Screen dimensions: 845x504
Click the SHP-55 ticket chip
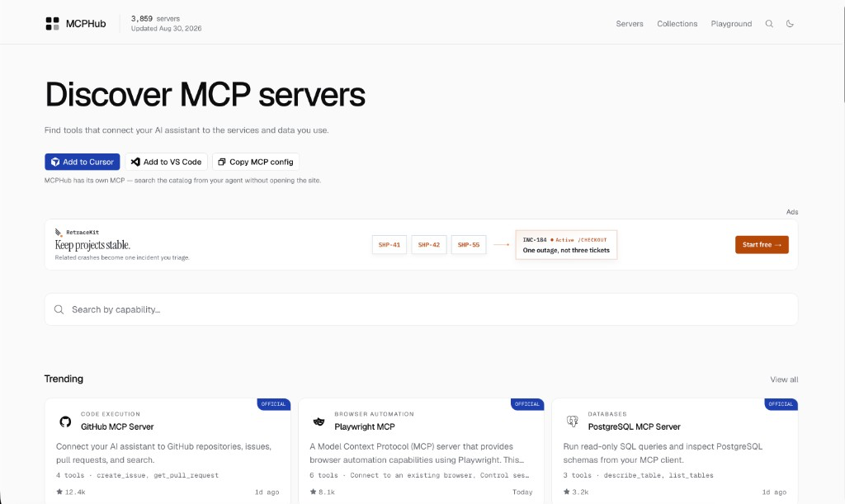point(469,244)
